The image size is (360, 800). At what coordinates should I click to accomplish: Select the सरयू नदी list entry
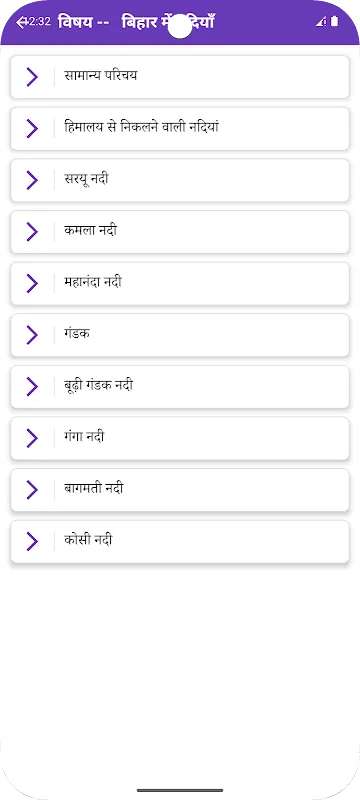click(179, 180)
